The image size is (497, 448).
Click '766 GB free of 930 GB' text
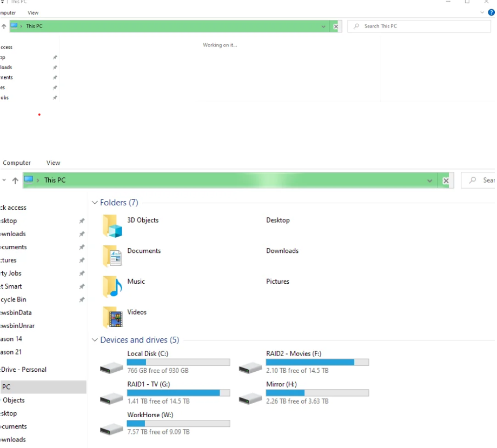click(158, 370)
